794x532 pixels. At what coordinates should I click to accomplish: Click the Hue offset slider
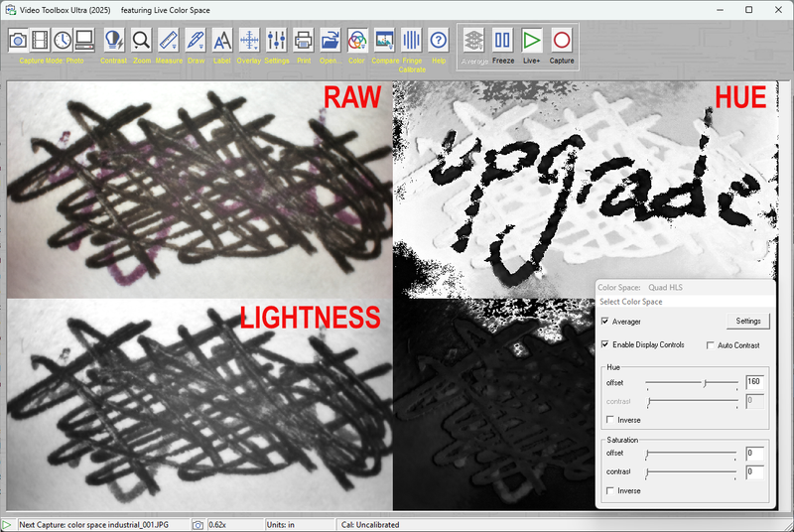[691, 382]
